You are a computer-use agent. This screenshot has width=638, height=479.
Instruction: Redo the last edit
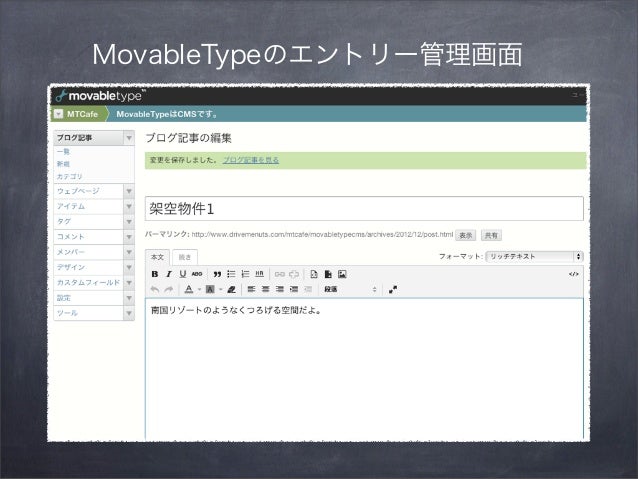tap(168, 289)
